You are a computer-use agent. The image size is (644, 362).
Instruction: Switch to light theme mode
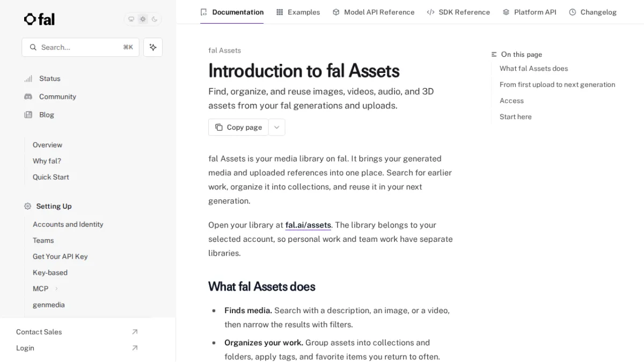point(143,19)
